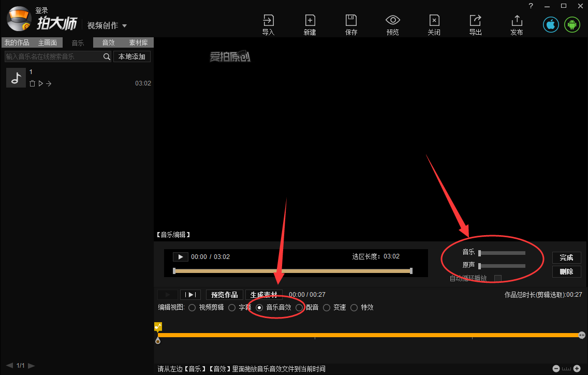Navigate pages with the 1/1 forward arrow
Viewport: 588px width, 375px height.
pos(31,365)
